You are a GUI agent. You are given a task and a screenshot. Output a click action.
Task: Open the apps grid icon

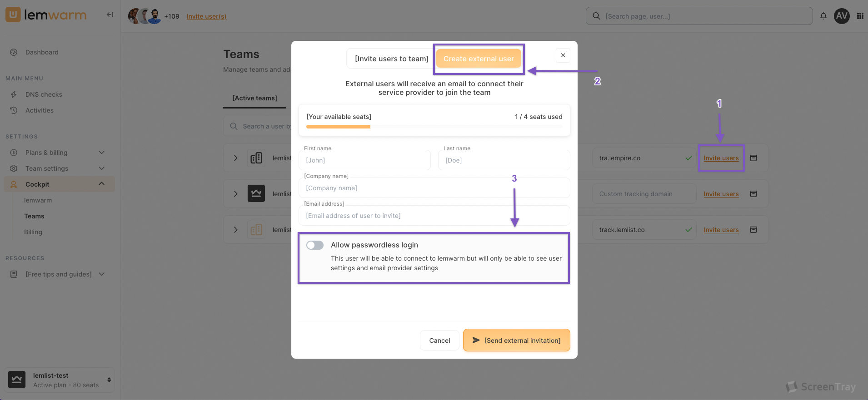point(860,16)
